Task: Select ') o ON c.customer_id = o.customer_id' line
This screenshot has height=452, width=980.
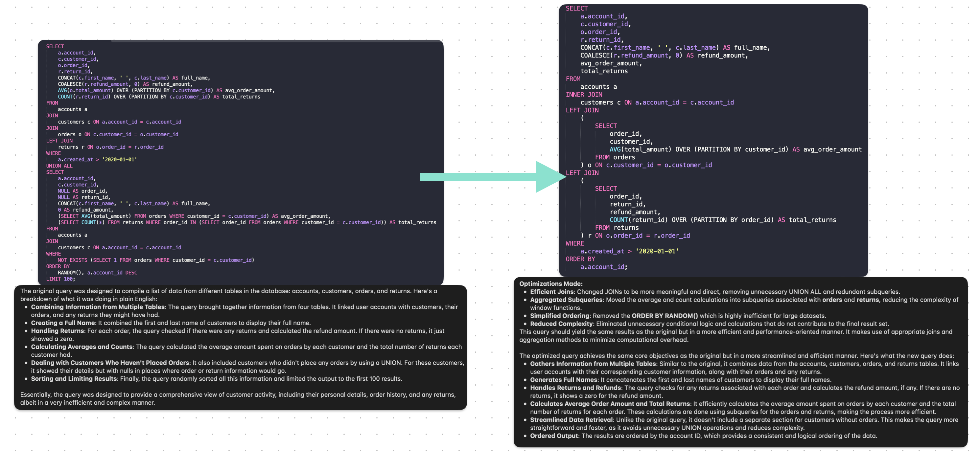Action: point(646,165)
